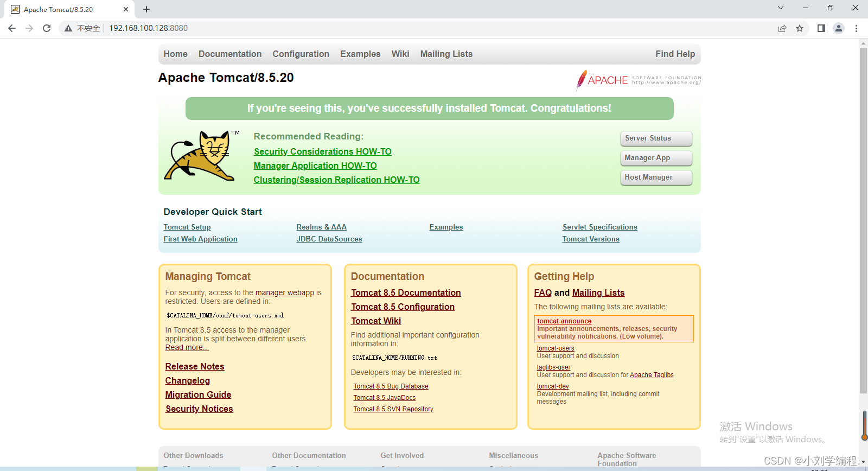Open the FAQ link in Getting Help
The image size is (868, 471).
pyautogui.click(x=542, y=293)
